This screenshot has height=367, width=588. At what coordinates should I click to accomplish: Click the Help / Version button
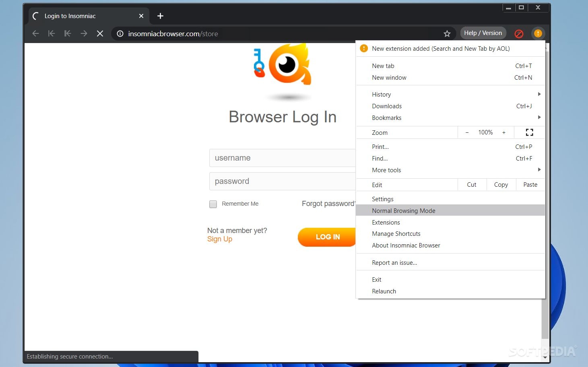(483, 33)
